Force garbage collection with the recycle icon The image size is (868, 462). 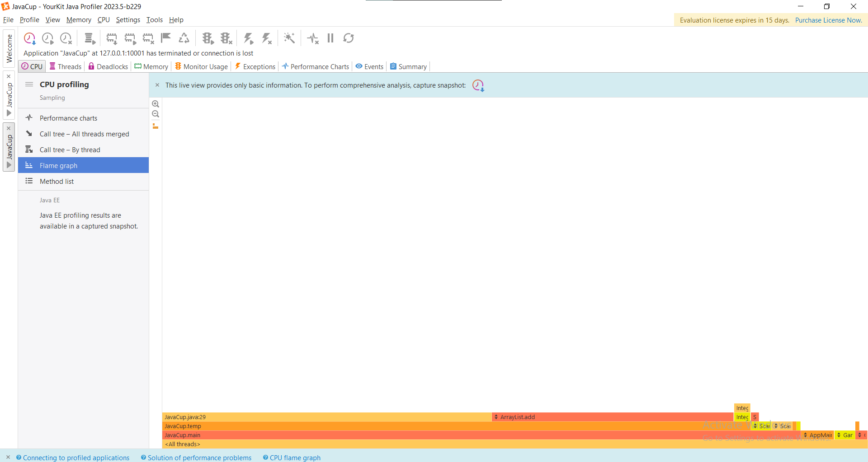(184, 38)
